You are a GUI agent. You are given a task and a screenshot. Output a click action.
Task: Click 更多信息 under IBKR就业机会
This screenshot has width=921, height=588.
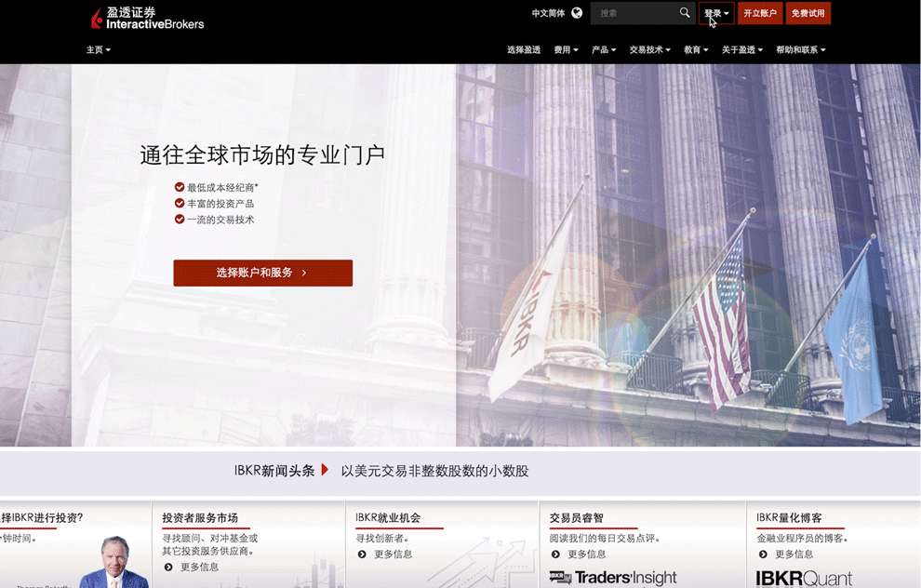(394, 554)
